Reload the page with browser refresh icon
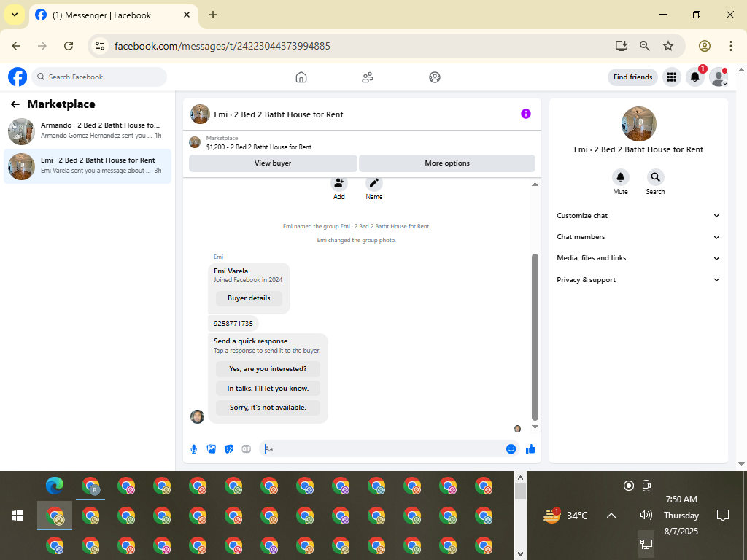 [x=69, y=46]
